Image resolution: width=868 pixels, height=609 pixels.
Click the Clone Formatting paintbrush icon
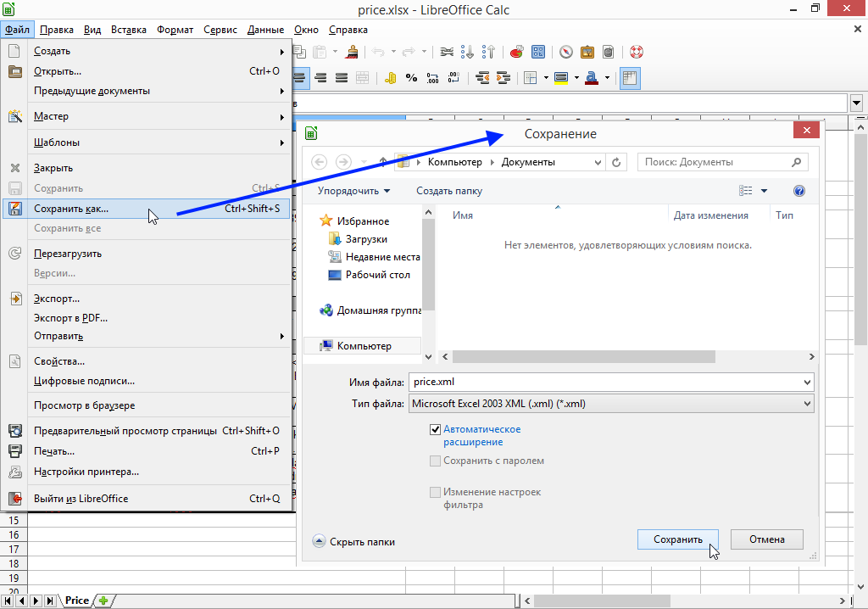pyautogui.click(x=352, y=52)
